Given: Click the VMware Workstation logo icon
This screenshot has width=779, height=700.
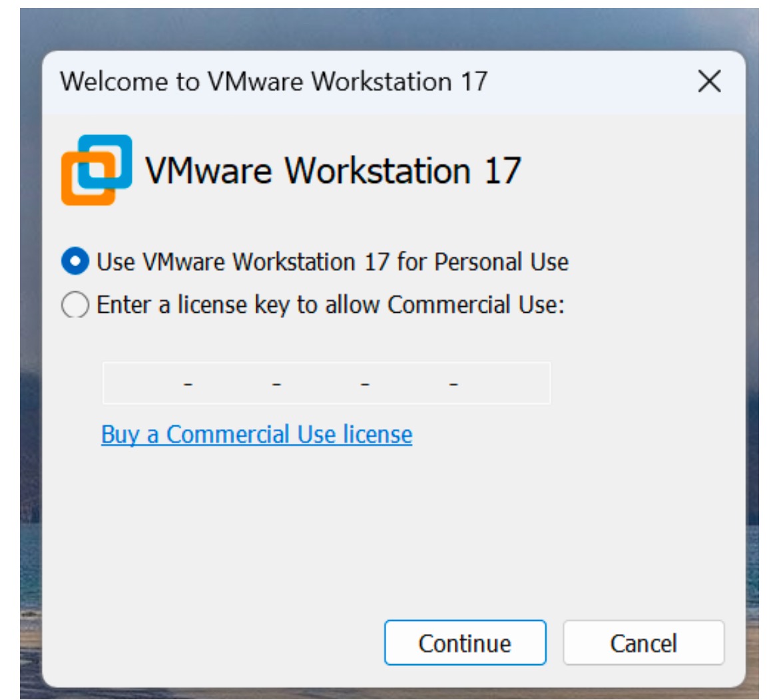Looking at the screenshot, I should point(97,170).
